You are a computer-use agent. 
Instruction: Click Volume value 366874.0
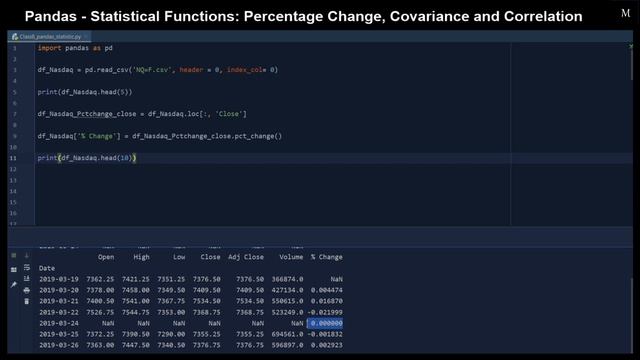(288, 279)
